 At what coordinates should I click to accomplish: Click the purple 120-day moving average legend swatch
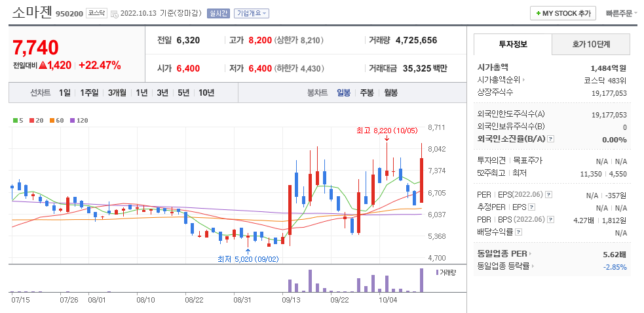72,121
